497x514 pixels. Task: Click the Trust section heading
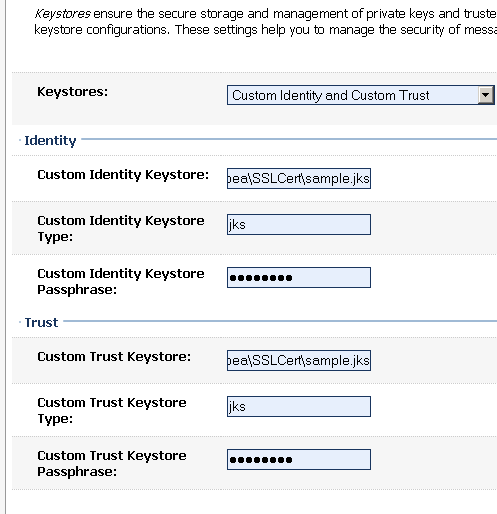tap(41, 323)
